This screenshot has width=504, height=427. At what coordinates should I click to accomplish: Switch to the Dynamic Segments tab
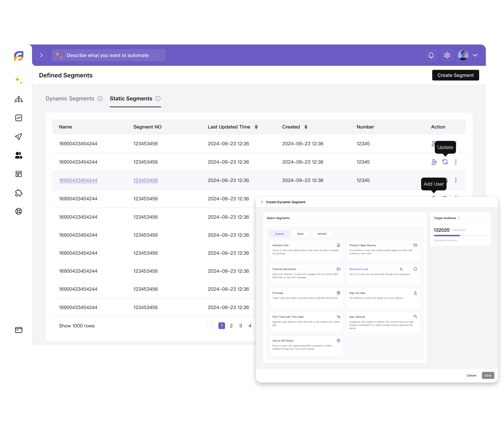coord(70,99)
